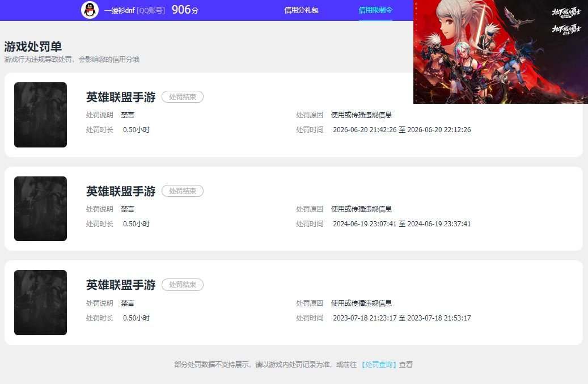Viewport: 588px width, 384px height.
Task: Open the 信用分礼包 tab
Action: click(x=301, y=10)
